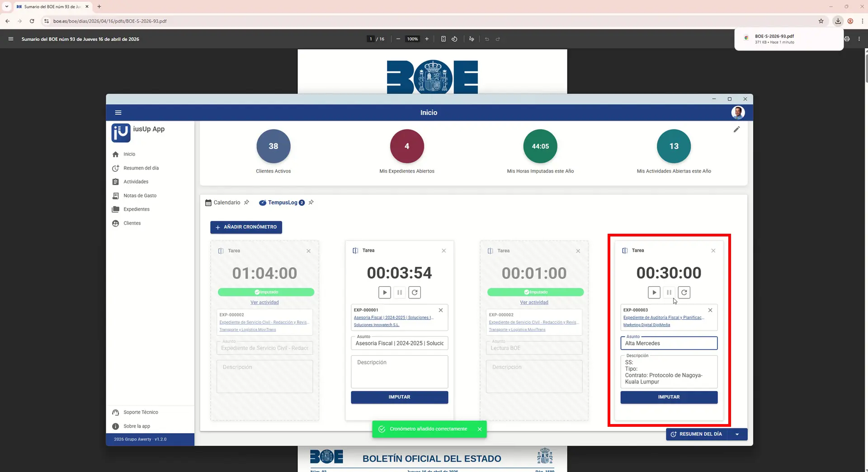Pause the 00:03:54 timer
Viewport: 868px width, 472px height.
[x=399, y=293]
